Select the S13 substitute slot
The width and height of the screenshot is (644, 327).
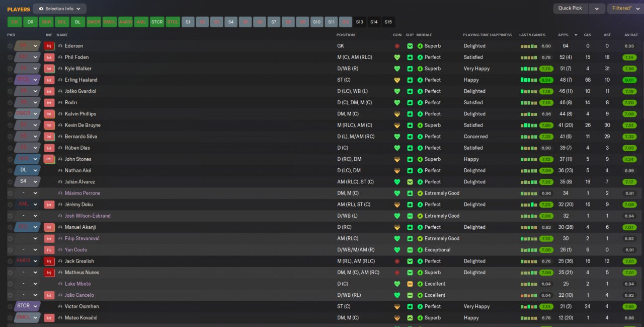coord(359,22)
